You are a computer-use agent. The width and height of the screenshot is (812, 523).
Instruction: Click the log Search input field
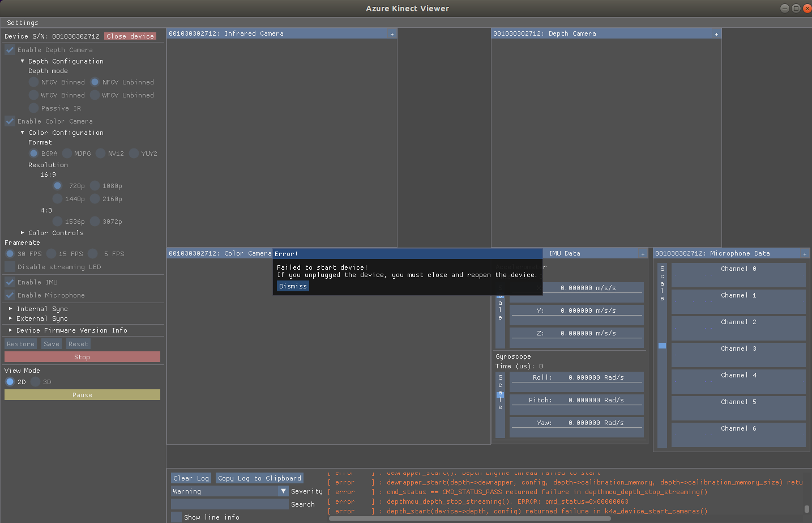click(x=229, y=504)
